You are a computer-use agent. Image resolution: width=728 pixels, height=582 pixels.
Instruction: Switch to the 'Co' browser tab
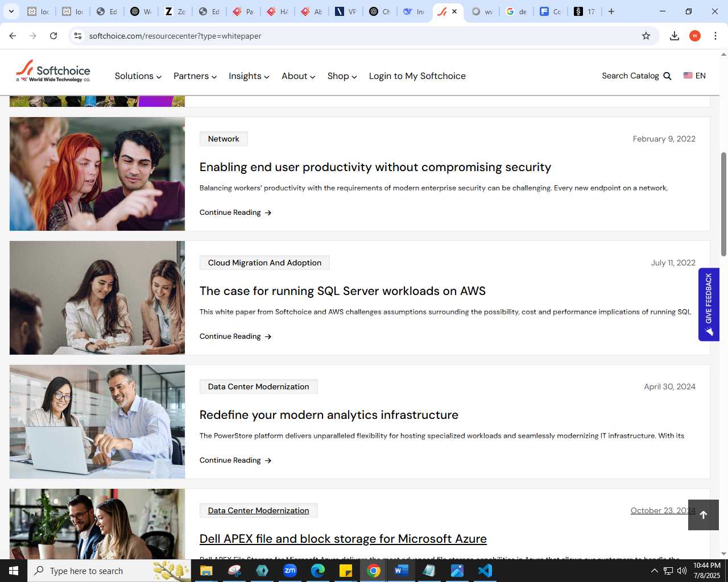tap(550, 11)
